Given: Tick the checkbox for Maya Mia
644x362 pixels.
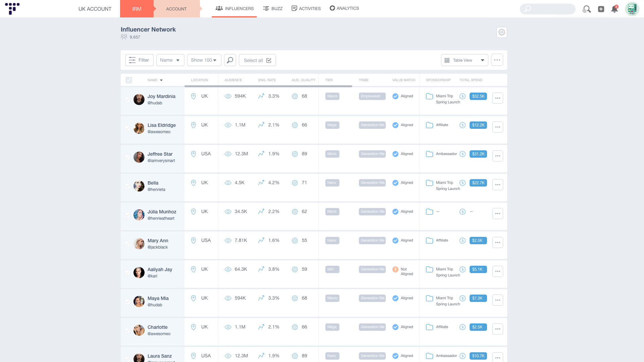Looking at the screenshot, I should point(127,302).
